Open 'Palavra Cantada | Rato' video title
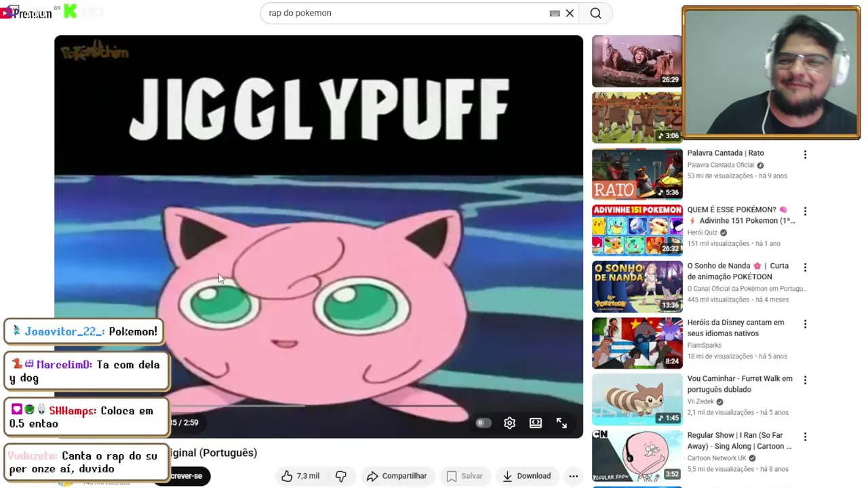 click(725, 153)
